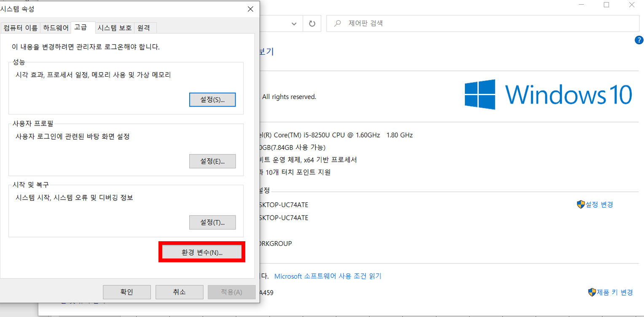644x317 pixels.
Task: Open the 환경 변수(N)... button
Action: tap(202, 252)
